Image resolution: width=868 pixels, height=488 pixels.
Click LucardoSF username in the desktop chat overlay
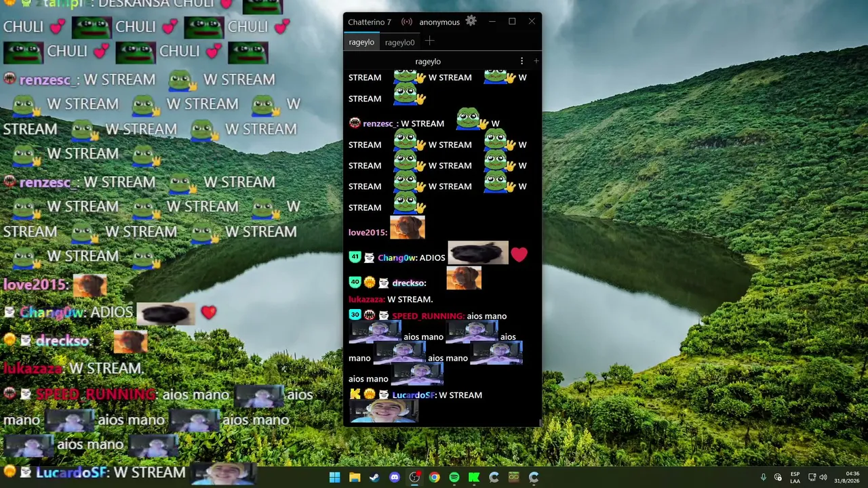tap(72, 472)
